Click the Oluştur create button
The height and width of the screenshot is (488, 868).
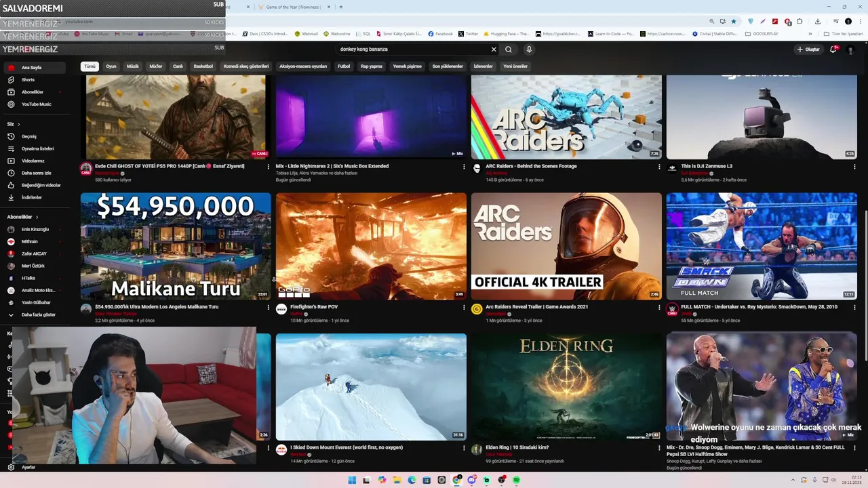coord(808,49)
